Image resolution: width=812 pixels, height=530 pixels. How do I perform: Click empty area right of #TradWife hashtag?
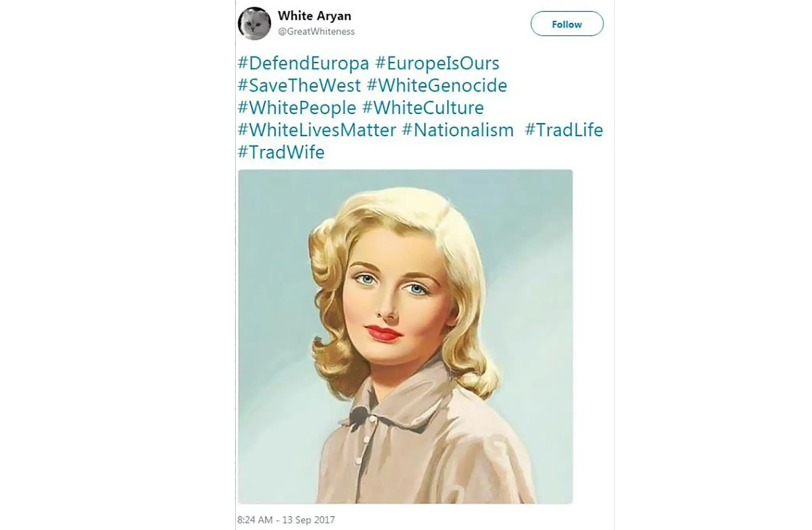click(x=456, y=152)
